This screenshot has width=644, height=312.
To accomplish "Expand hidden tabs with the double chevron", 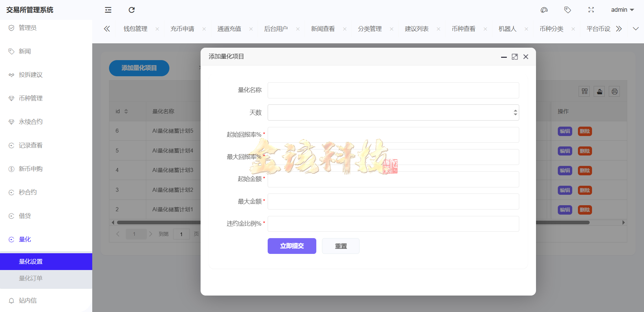I will tap(619, 29).
